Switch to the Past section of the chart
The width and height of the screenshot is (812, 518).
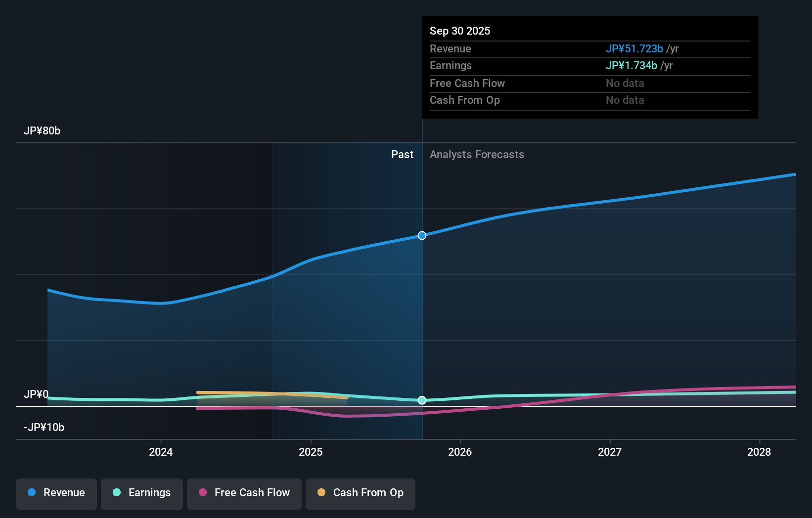click(402, 154)
